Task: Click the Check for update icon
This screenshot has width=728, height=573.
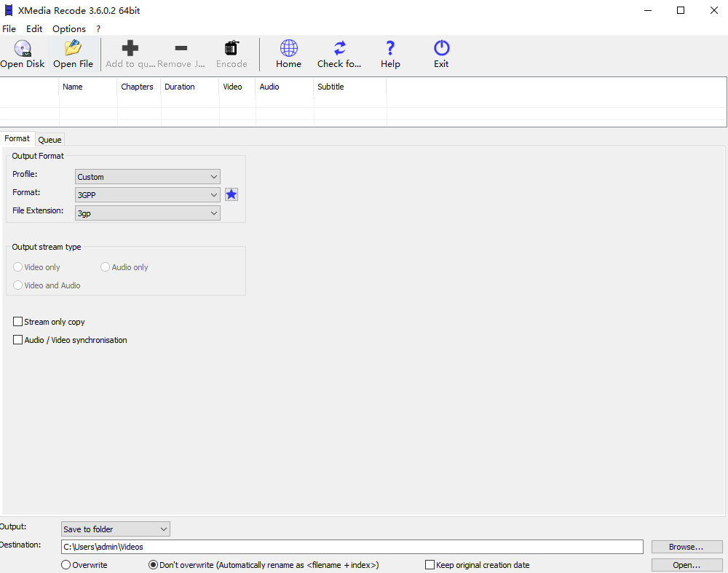Action: pyautogui.click(x=339, y=52)
